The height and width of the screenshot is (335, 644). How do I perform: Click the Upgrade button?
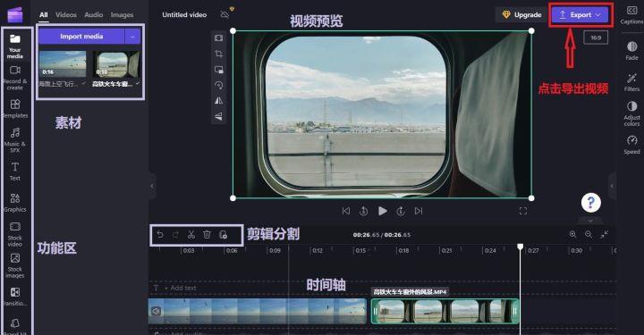521,15
